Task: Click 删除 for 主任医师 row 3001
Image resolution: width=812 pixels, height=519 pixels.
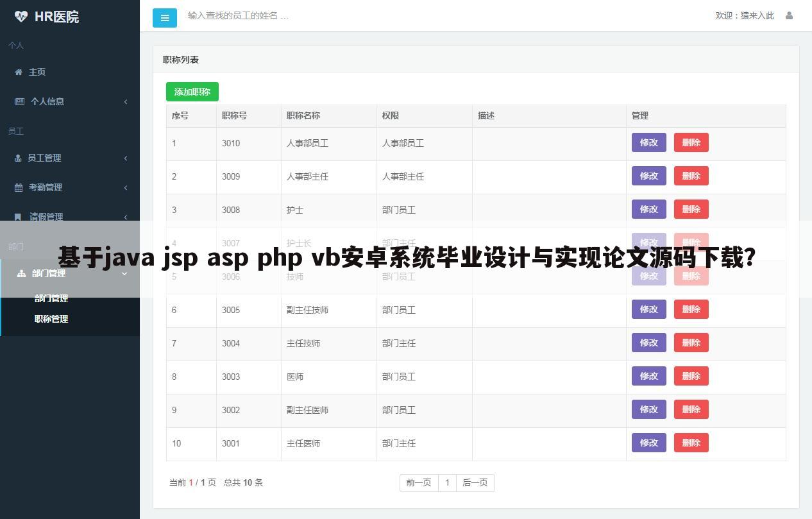Action: coord(691,443)
